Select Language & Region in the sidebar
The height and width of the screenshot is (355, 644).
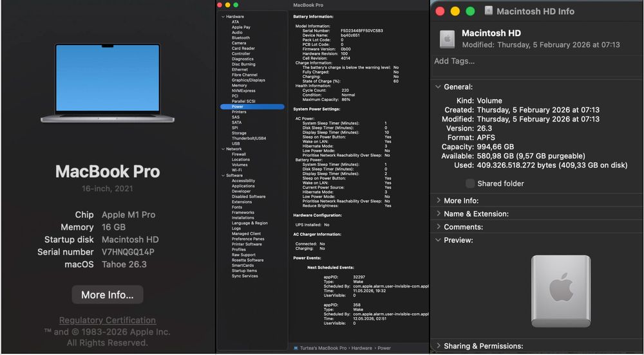[x=249, y=223]
